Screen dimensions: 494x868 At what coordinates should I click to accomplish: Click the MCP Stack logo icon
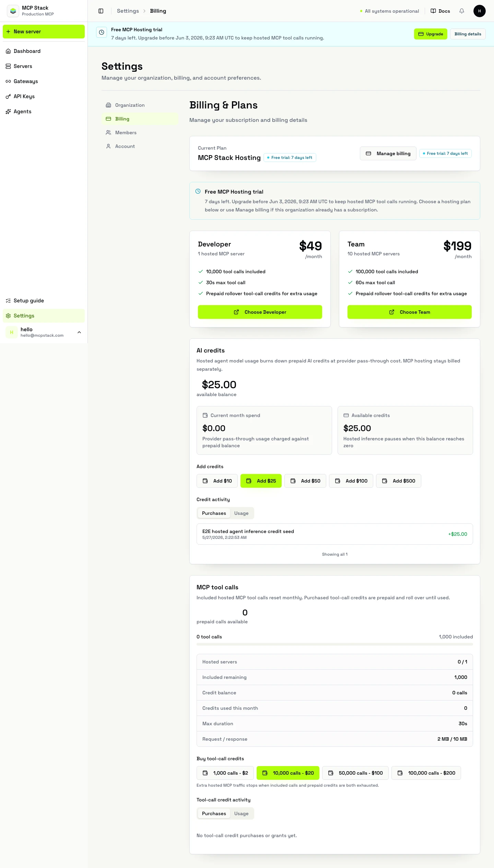13,11
